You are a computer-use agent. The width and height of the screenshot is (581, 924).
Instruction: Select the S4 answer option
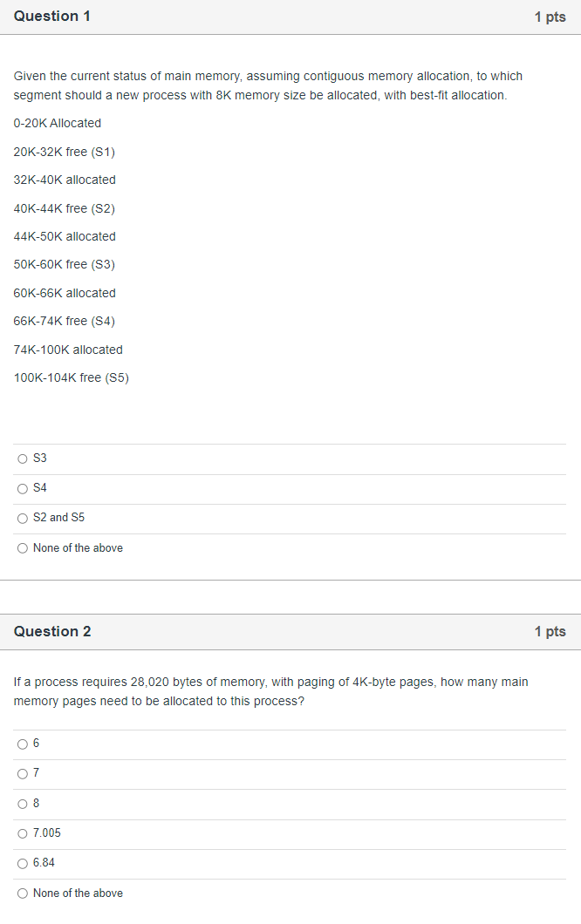coord(22,488)
